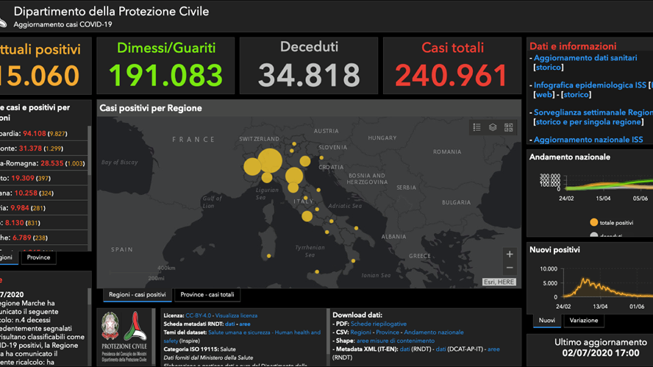Image resolution: width=653 pixels, height=367 pixels.
Task: Zoom out the map with minus button
Action: (x=509, y=268)
